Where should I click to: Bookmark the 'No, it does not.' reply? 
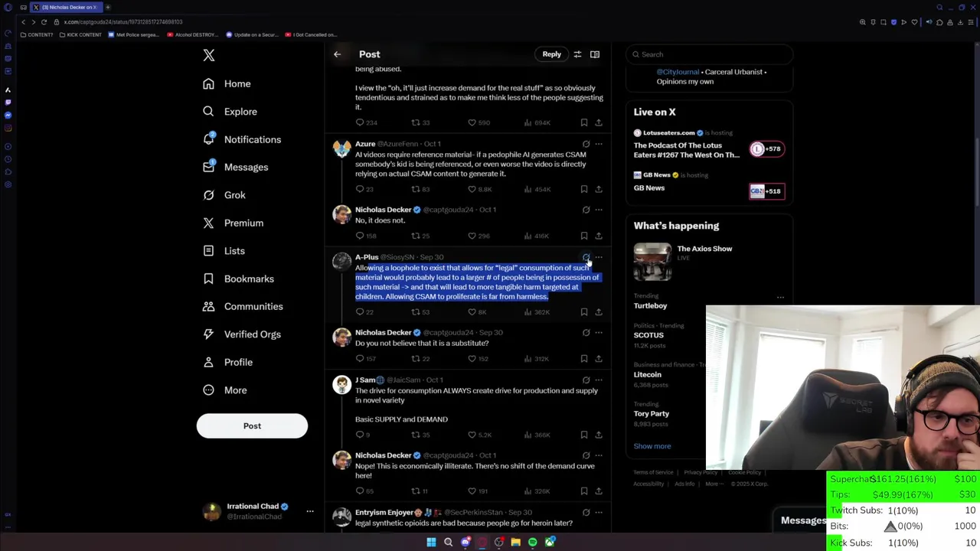tap(583, 236)
